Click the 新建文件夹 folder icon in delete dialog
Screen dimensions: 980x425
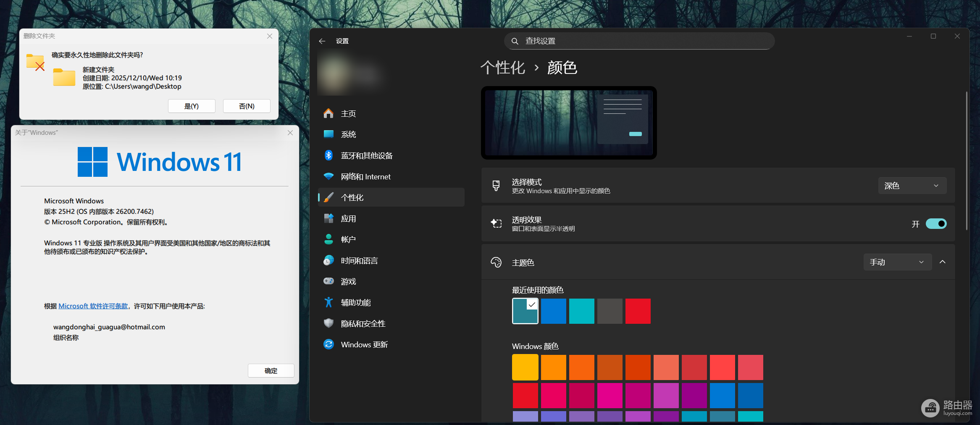[x=64, y=77]
